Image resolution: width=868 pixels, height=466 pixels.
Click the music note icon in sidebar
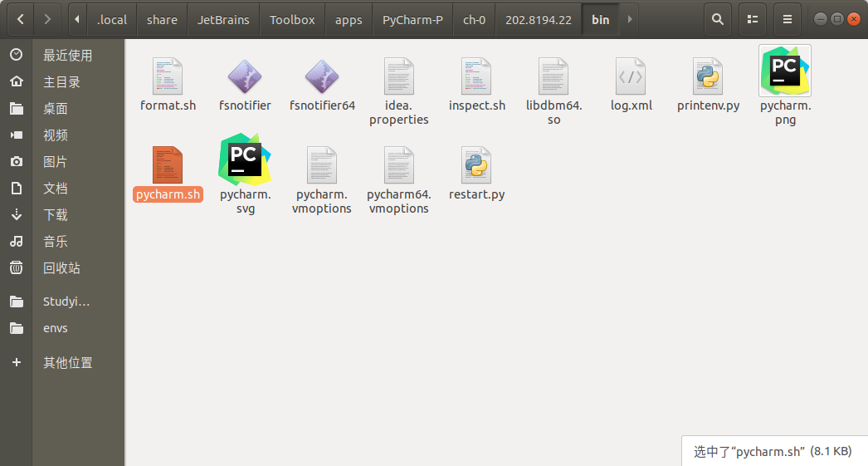click(17, 241)
